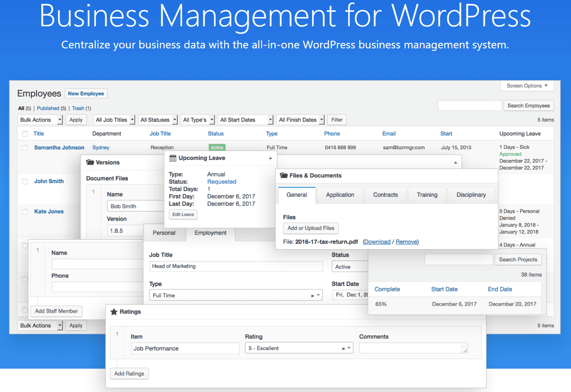Sort projects by the Complete column

[x=387, y=289]
